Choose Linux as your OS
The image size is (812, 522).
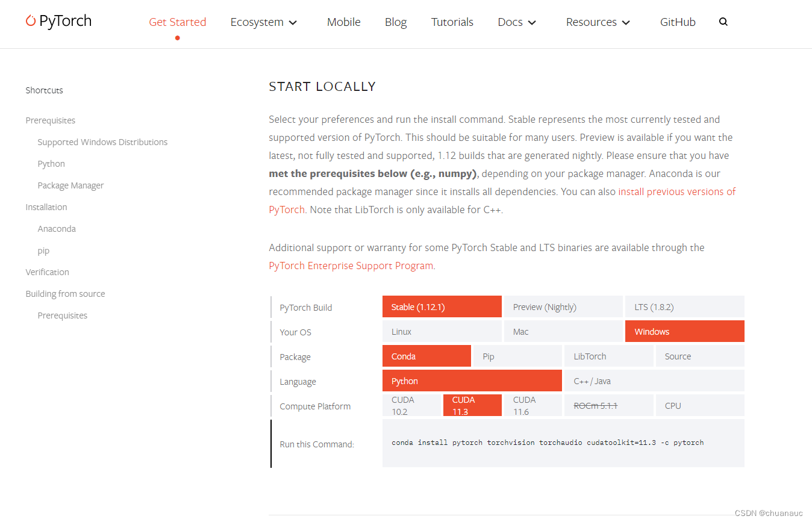[x=442, y=332]
